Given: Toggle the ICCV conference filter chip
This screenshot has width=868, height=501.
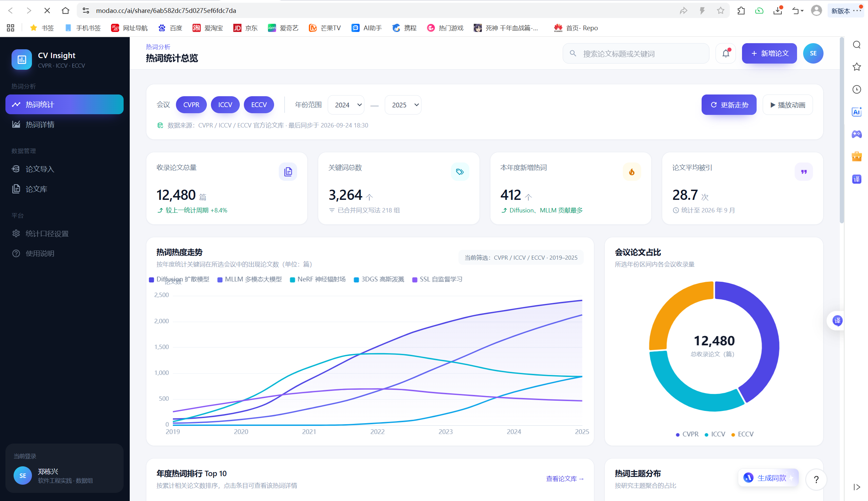Looking at the screenshot, I should point(225,105).
